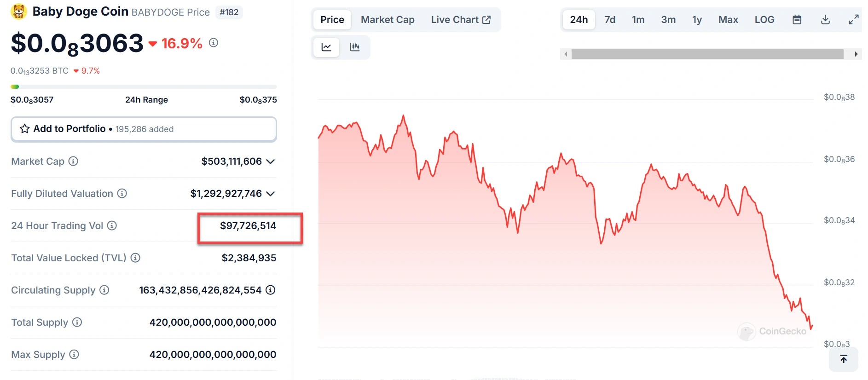This screenshot has height=380, width=868.
Task: Switch to the Market Cap tab
Action: click(388, 20)
